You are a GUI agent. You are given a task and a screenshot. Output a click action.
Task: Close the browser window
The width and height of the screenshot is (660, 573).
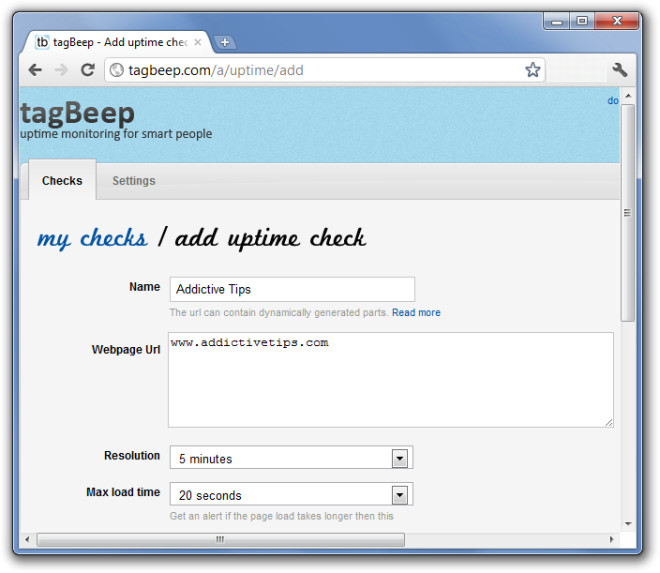(x=617, y=21)
